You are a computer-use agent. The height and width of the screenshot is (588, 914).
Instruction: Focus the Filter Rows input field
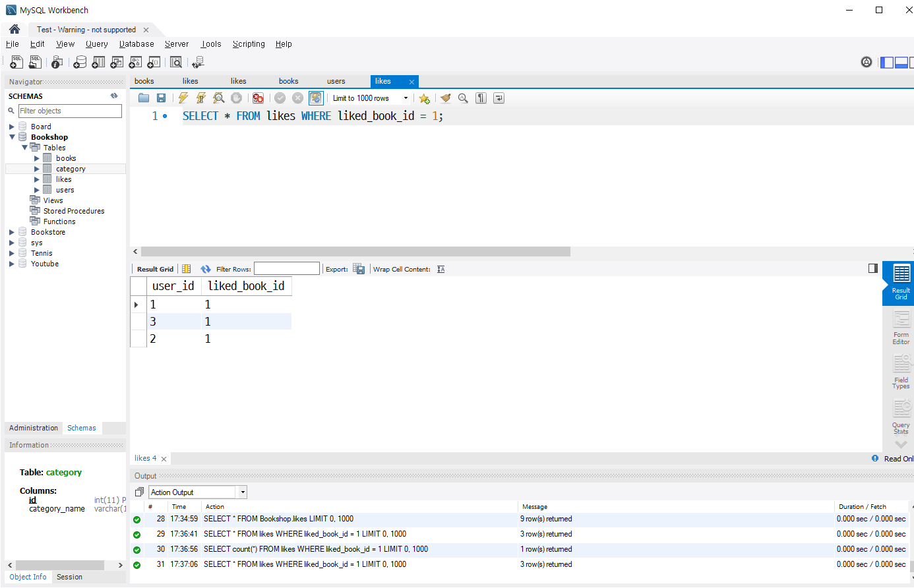coord(287,269)
